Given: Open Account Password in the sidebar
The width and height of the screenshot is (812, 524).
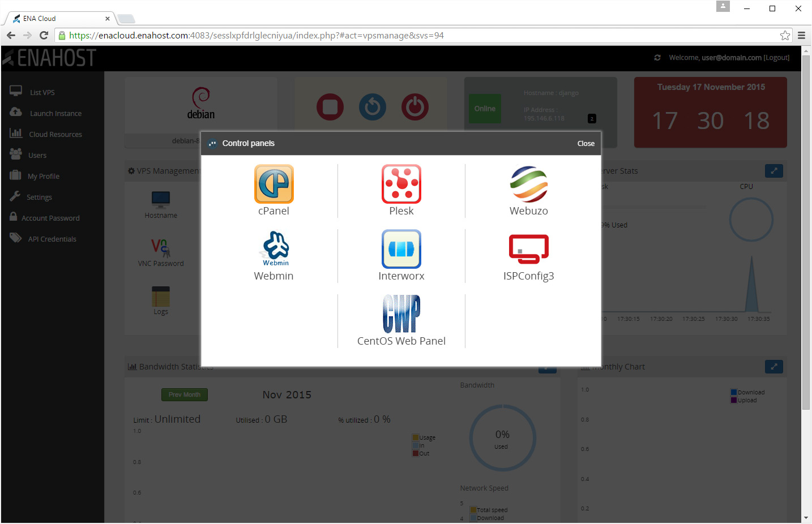Looking at the screenshot, I should (x=50, y=218).
